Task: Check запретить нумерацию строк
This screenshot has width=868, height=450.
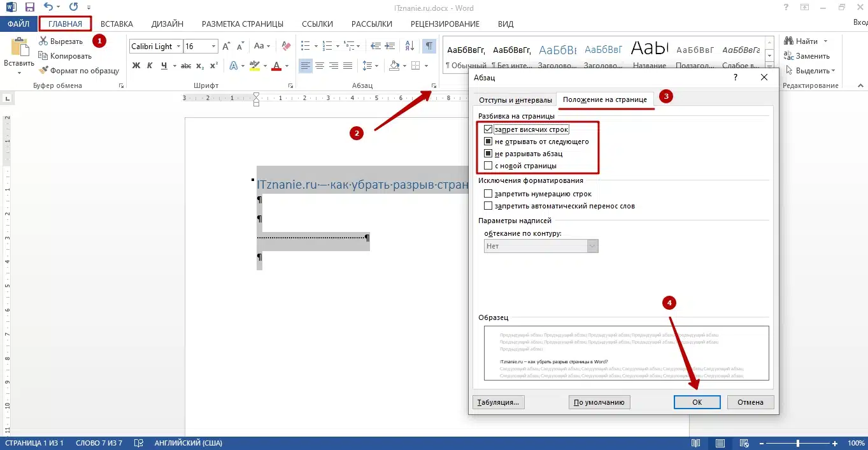Action: 488,194
